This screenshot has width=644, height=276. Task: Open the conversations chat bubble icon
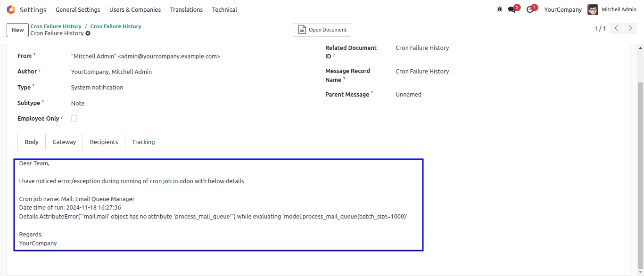pyautogui.click(x=512, y=9)
